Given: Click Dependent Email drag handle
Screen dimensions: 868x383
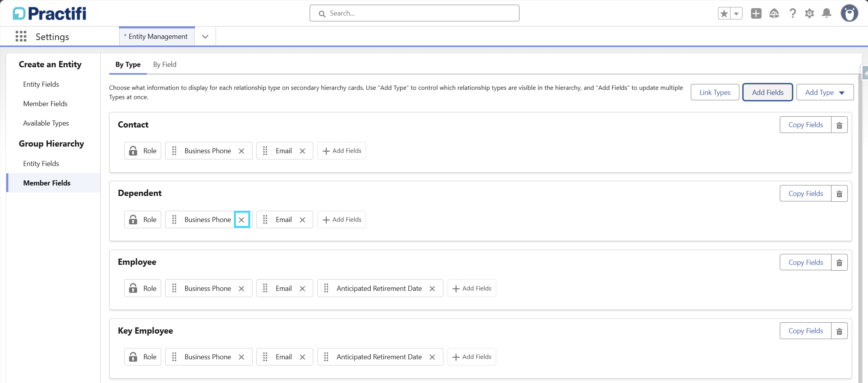Looking at the screenshot, I should tap(265, 220).
